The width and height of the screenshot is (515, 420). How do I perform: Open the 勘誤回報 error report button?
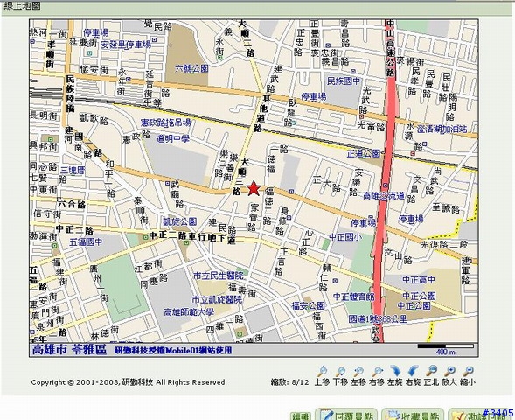pos(480,415)
